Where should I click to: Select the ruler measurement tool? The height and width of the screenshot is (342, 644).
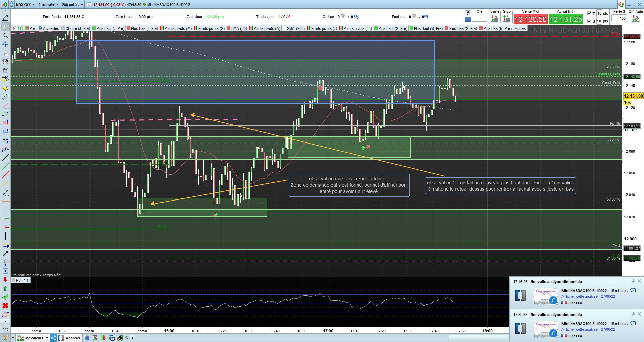[x=5, y=97]
